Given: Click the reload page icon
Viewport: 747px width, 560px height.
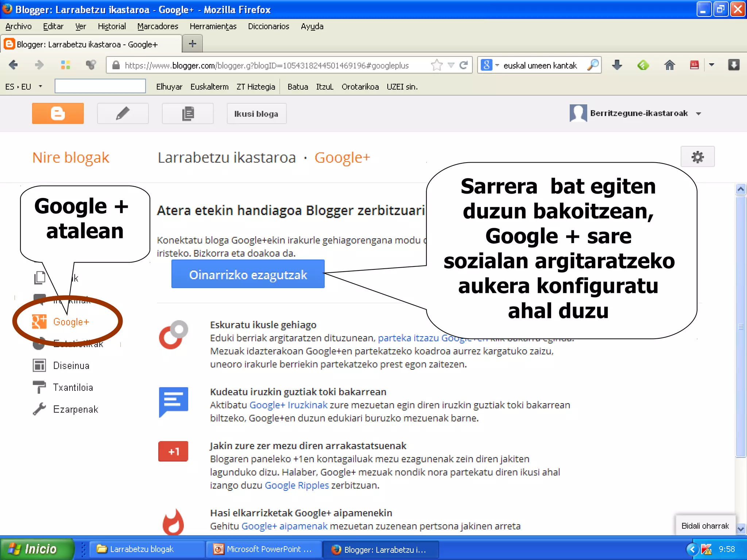Looking at the screenshot, I should pyautogui.click(x=464, y=65).
